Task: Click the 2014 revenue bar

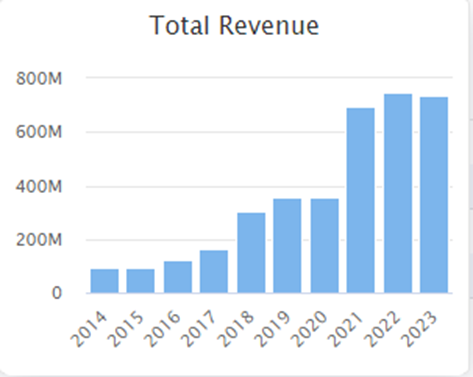Action: coord(104,281)
